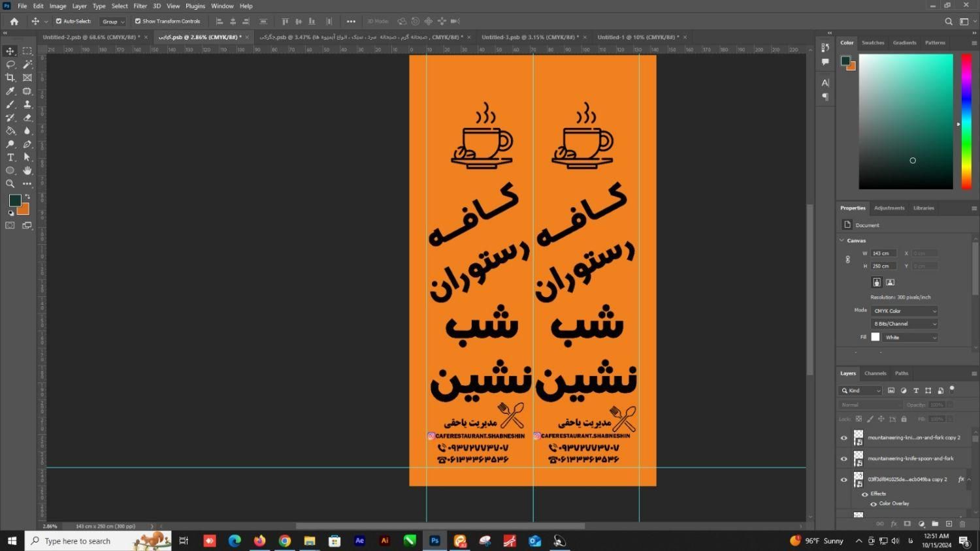
Task: Select the Clone Stamp tool
Action: [27, 104]
